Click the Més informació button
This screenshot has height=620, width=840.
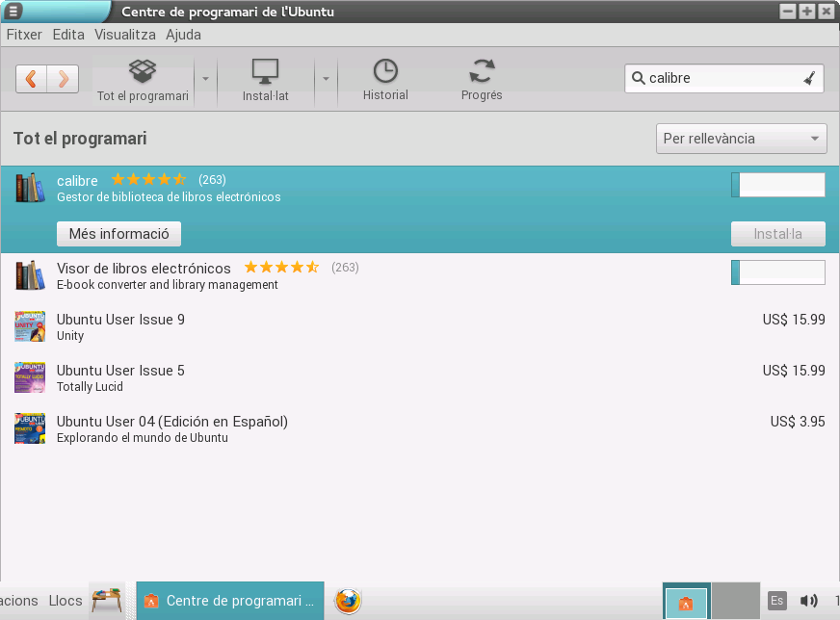[118, 234]
